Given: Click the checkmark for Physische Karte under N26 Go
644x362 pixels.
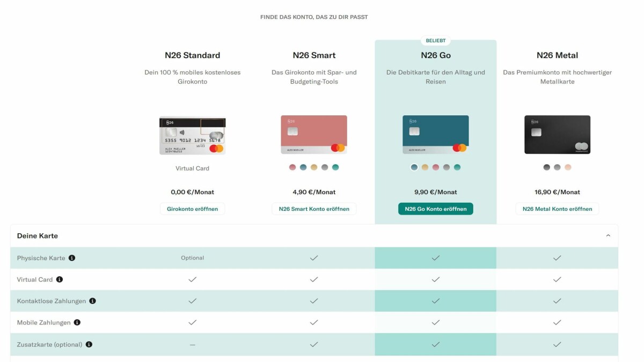Looking at the screenshot, I should pyautogui.click(x=436, y=258).
